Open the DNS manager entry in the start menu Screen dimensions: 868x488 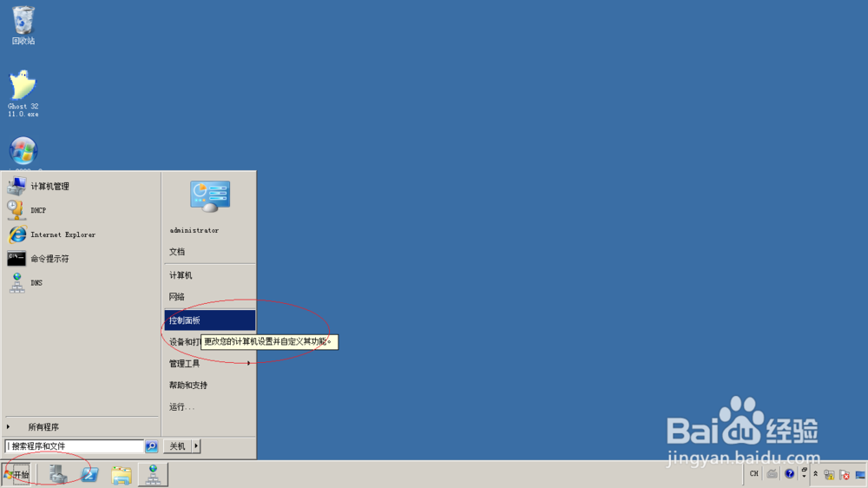(82, 283)
